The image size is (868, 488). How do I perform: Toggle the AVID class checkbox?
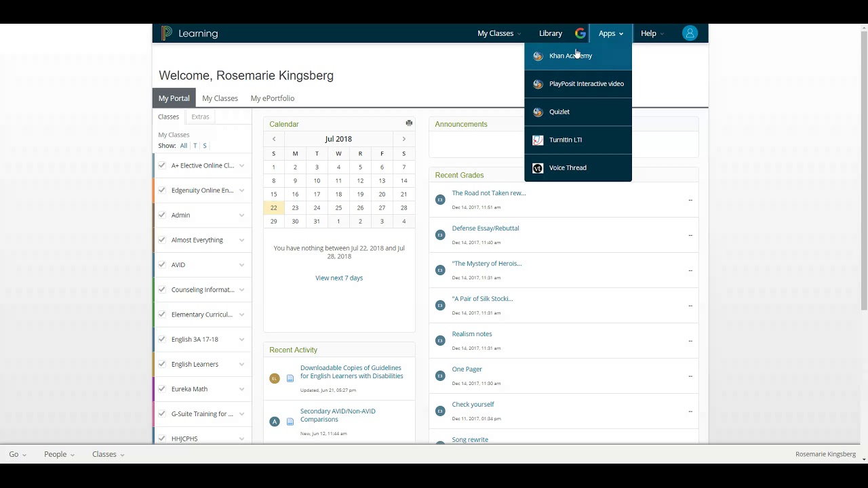(162, 265)
